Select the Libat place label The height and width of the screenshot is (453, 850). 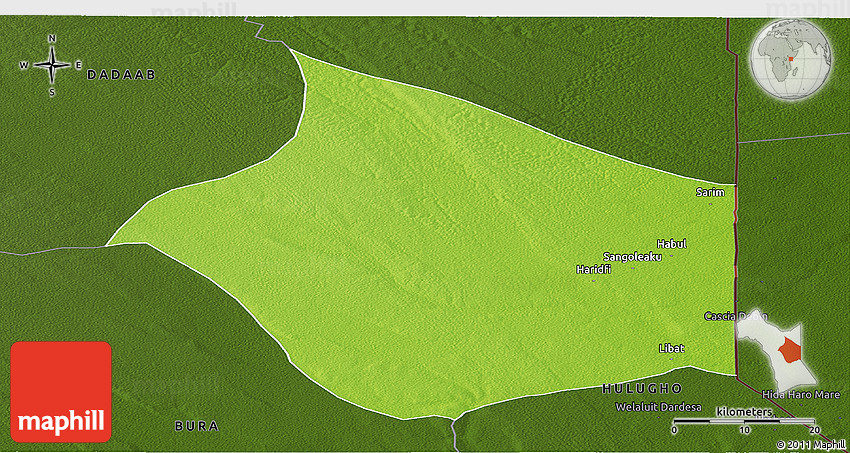671,348
